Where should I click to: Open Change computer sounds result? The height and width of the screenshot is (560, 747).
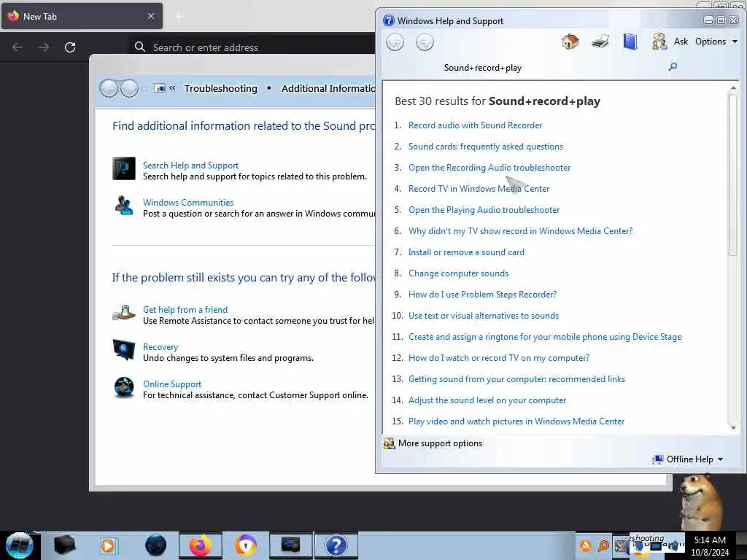click(458, 273)
